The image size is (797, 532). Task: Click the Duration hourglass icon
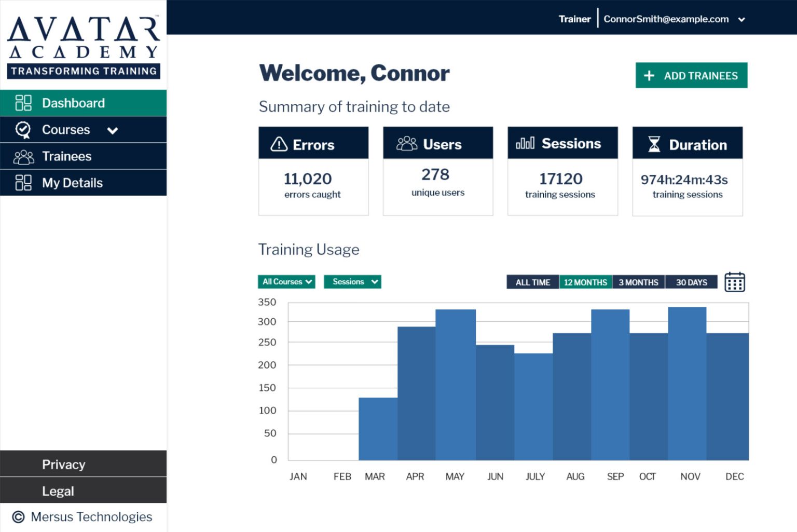654,144
